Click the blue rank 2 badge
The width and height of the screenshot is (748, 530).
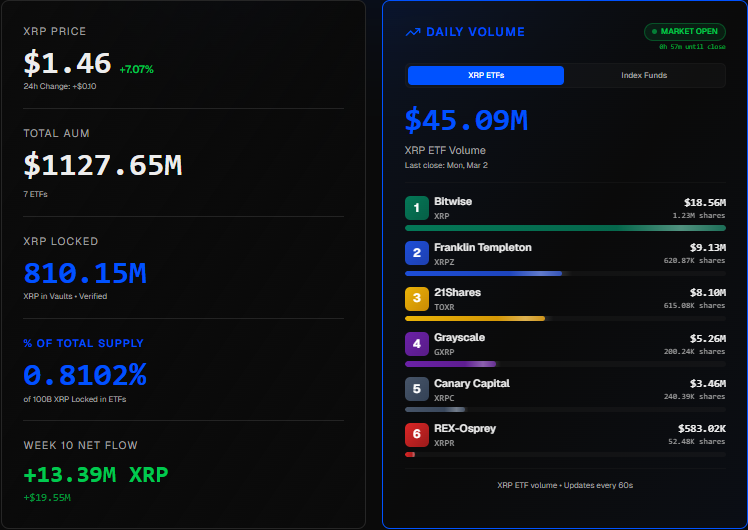(417, 253)
